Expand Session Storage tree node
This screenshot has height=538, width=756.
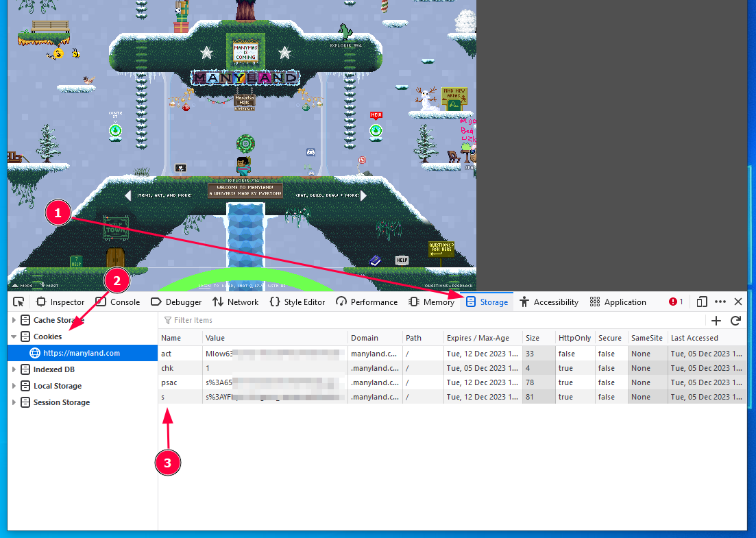[14, 402]
